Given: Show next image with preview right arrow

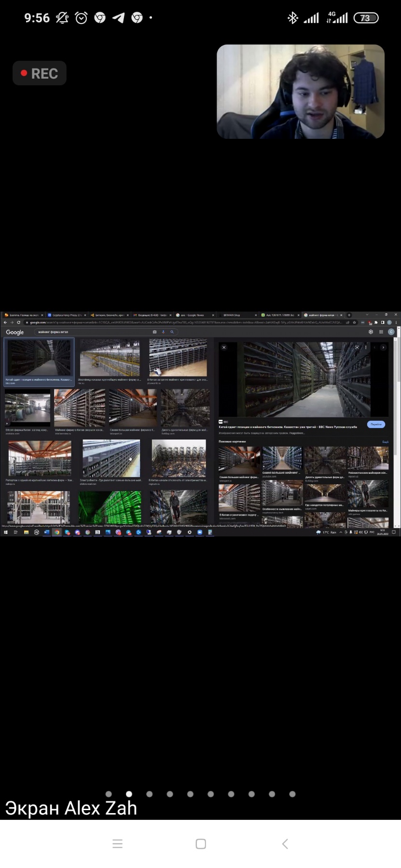Looking at the screenshot, I should [383, 347].
